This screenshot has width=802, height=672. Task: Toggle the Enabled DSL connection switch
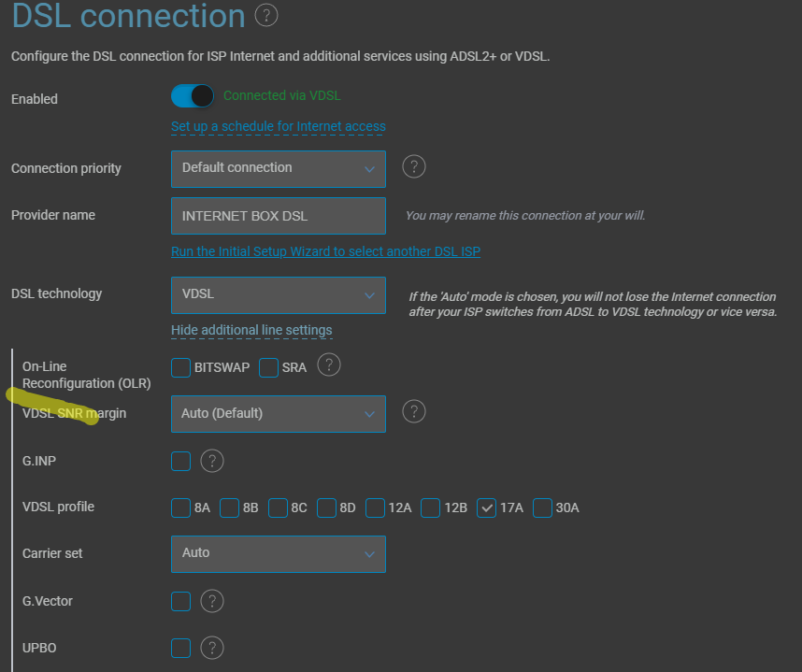193,96
